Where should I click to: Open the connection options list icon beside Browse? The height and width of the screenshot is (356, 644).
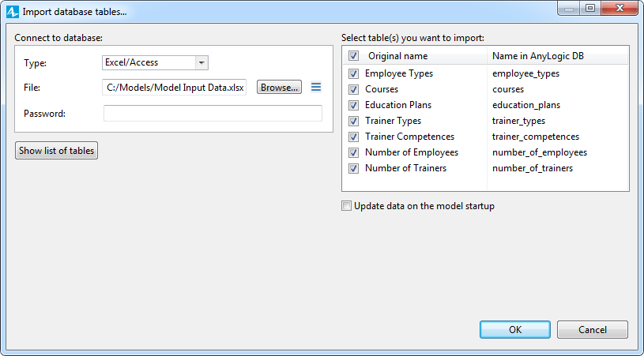(x=316, y=87)
